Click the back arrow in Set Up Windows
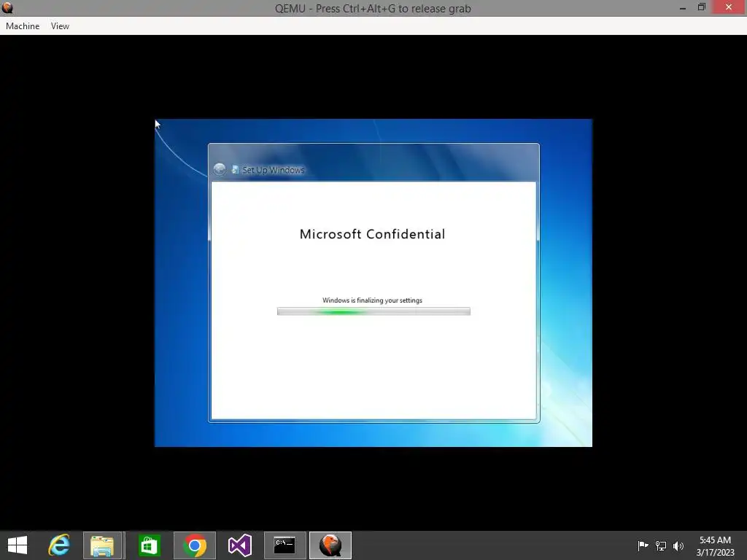747x560 pixels. [x=219, y=169]
